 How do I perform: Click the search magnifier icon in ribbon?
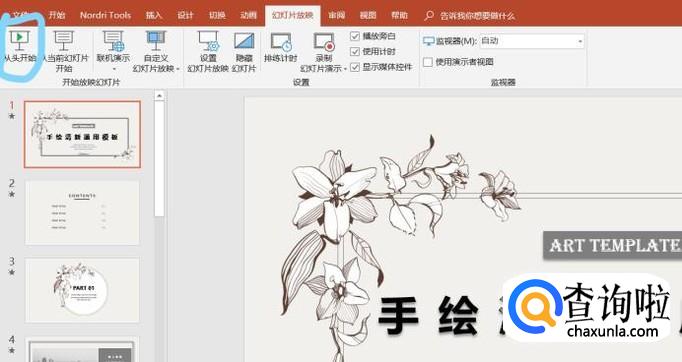pos(429,16)
